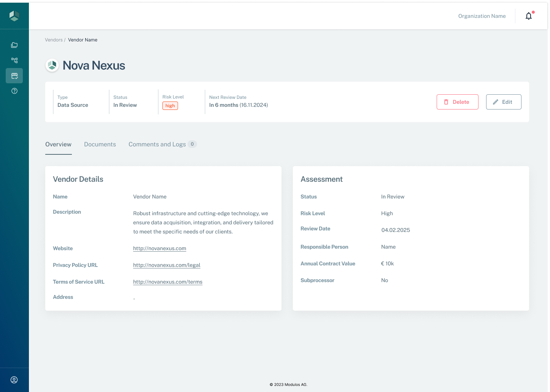Select the Overview tab
This screenshot has height=392, width=550.
58,144
